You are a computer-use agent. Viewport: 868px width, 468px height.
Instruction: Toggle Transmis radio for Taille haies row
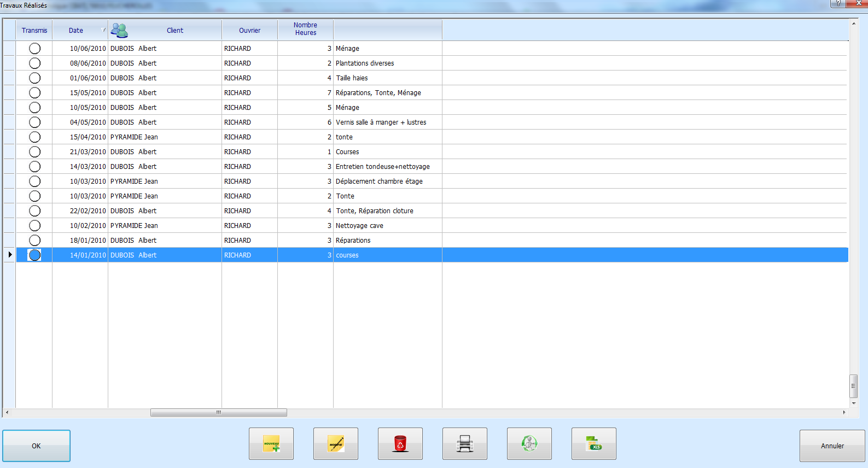click(x=34, y=78)
